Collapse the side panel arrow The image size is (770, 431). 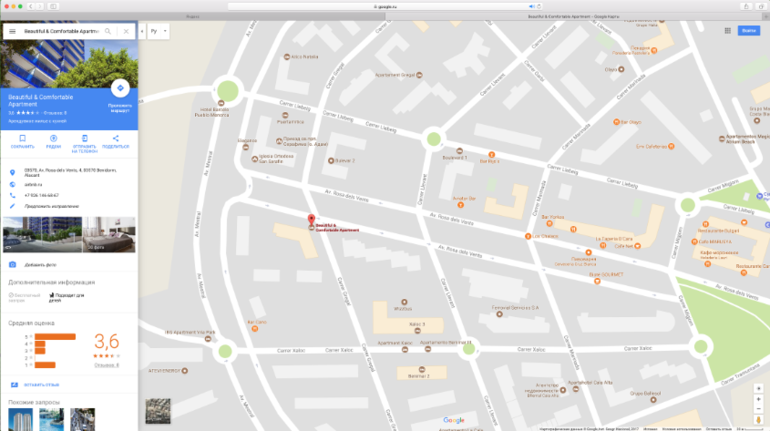(143, 32)
